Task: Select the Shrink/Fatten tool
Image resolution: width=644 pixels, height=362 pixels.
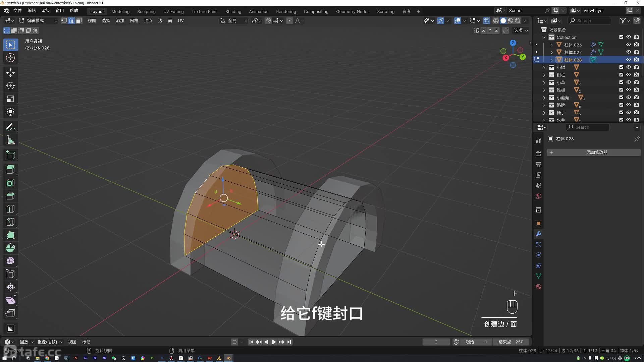Action: click(x=10, y=287)
